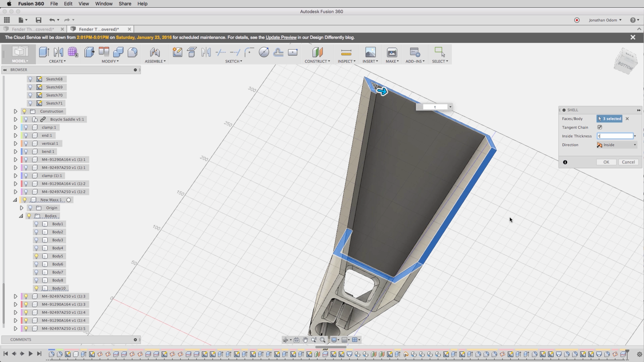
Task: Switch to the first Fender document tab
Action: pyautogui.click(x=33, y=29)
